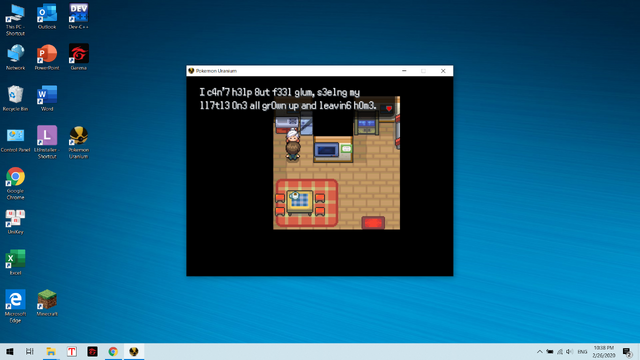This screenshot has height=360, width=640.
Task: Click the brown-haired player character sprite
Action: [x=293, y=151]
